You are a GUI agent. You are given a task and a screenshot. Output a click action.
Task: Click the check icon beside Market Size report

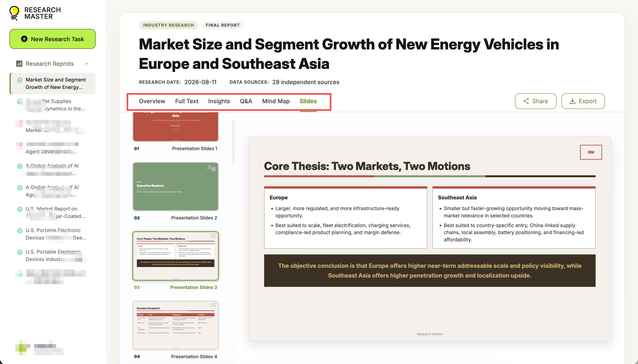(20, 80)
